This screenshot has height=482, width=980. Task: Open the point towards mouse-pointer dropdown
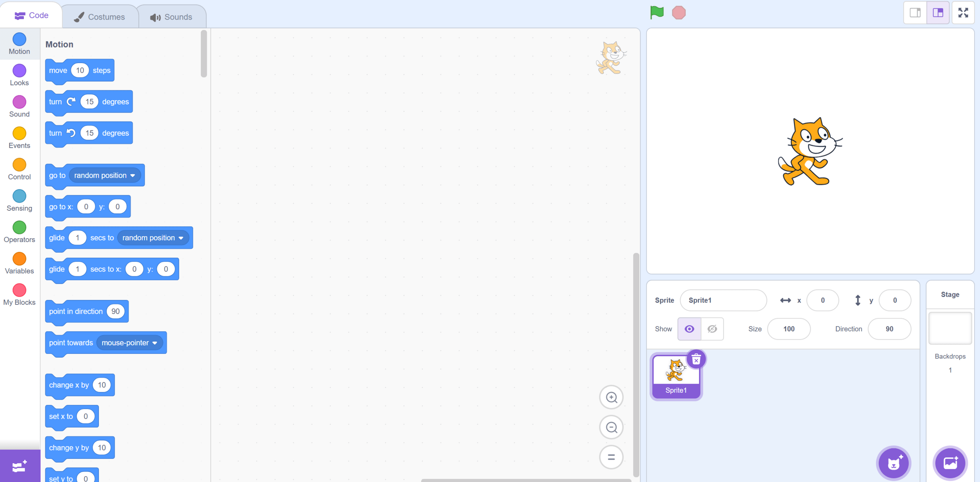point(155,343)
